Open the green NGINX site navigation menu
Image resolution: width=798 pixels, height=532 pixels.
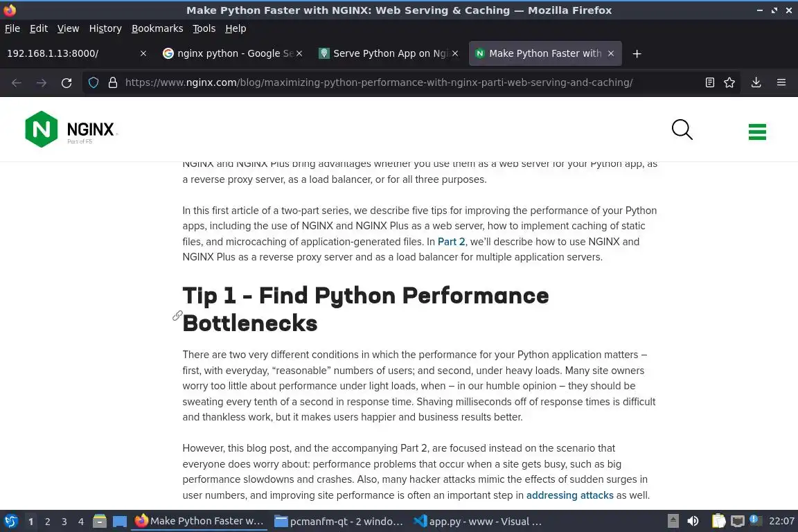click(x=757, y=132)
